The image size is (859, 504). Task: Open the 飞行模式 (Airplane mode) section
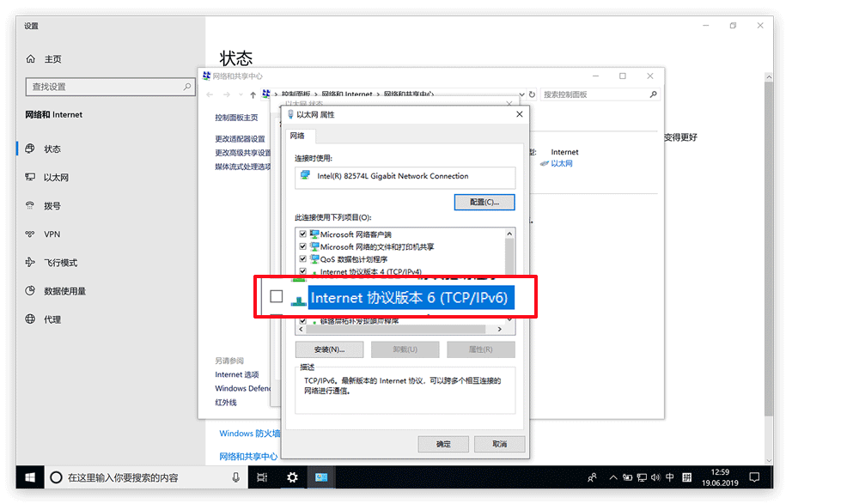pyautogui.click(x=60, y=262)
